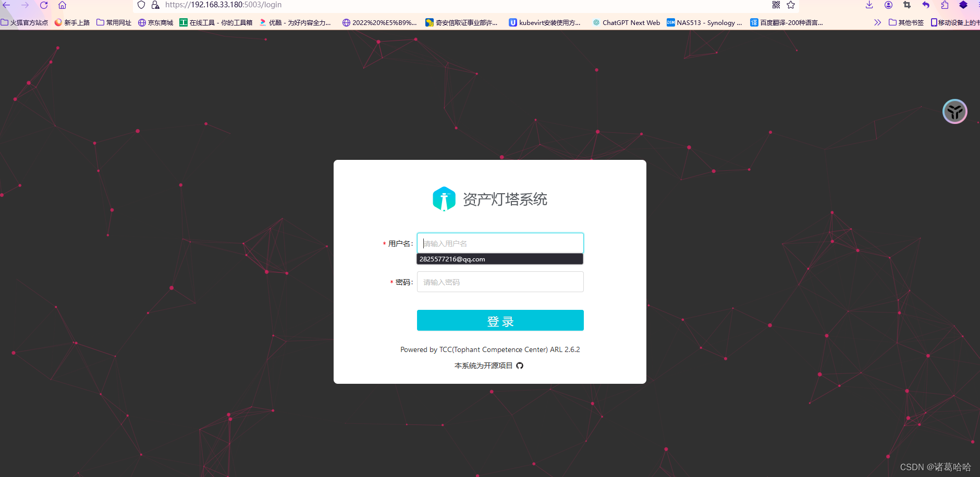Image resolution: width=980 pixels, height=477 pixels.
Task: Click the 登录 button
Action: [500, 320]
